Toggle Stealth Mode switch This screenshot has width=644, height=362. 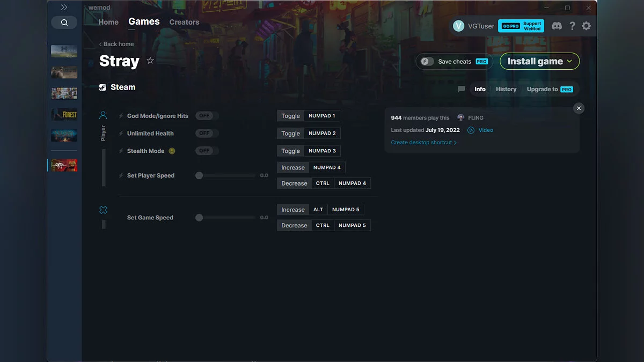click(207, 151)
